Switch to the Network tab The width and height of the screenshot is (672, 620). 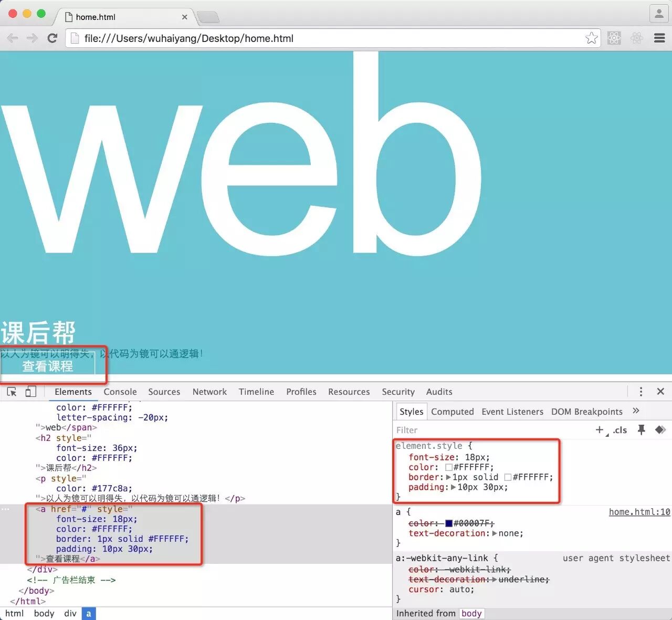pos(209,392)
